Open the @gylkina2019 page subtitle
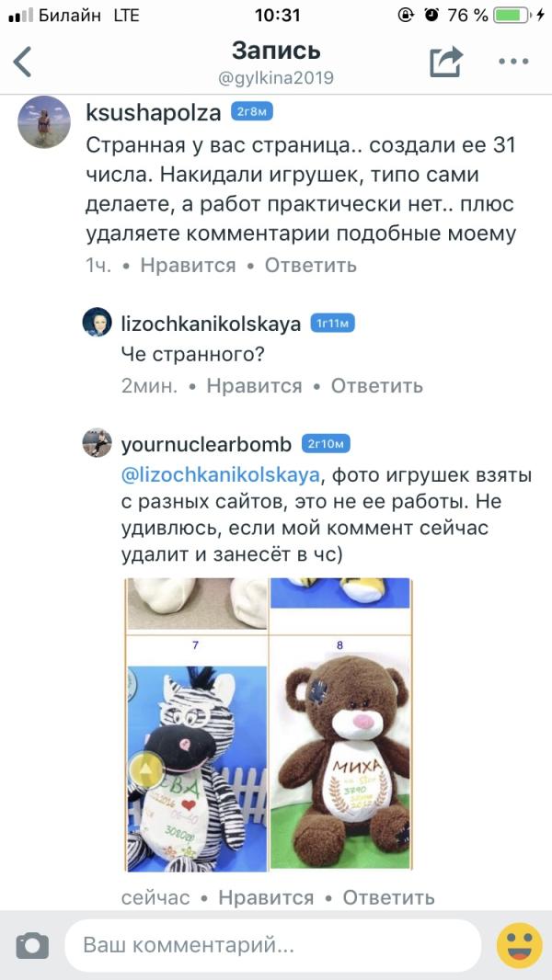Viewport: 552px width, 980px height. (x=275, y=79)
